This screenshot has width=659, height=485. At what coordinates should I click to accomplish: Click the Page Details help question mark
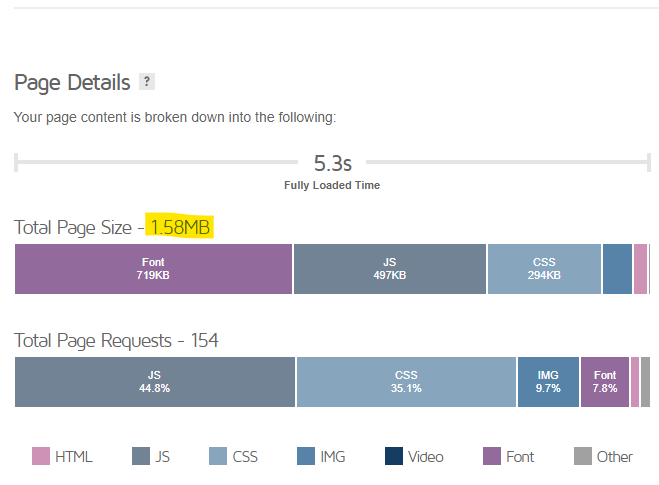(147, 82)
